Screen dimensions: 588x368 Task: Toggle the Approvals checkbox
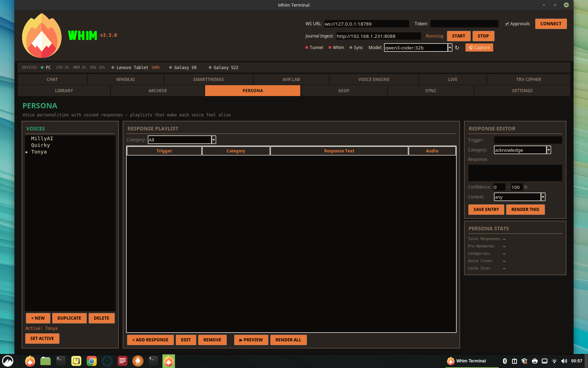coord(507,24)
